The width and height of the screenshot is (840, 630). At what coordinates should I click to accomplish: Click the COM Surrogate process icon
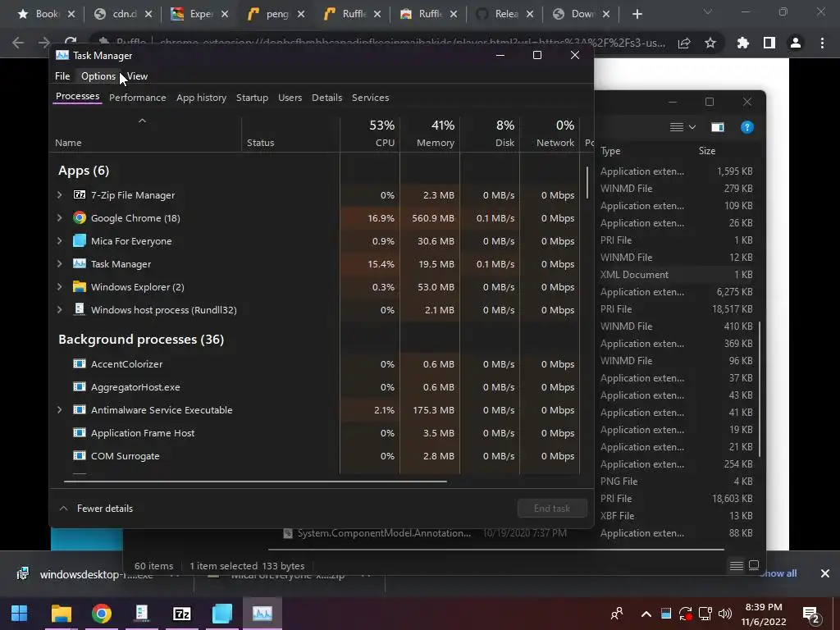point(80,456)
